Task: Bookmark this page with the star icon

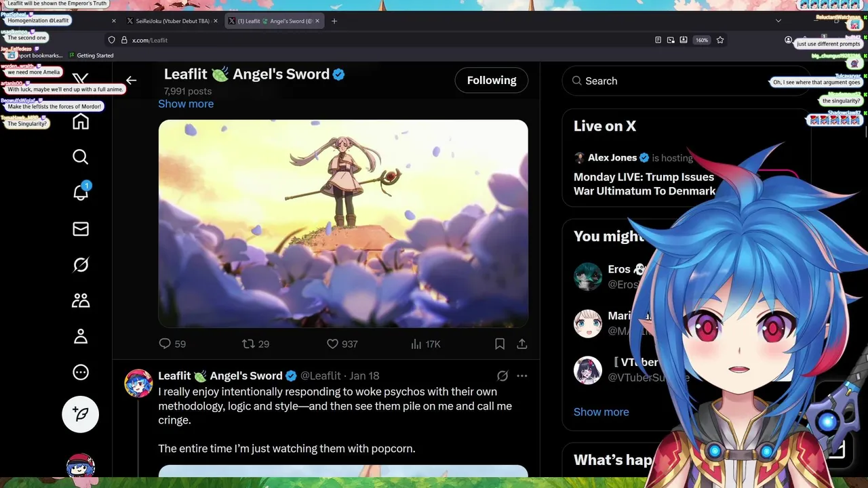Action: tap(720, 40)
